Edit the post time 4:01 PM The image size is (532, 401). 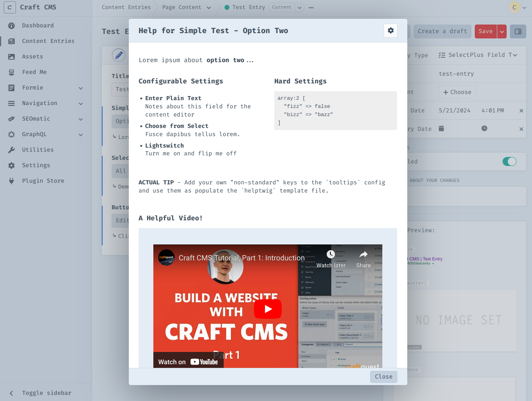point(493,110)
